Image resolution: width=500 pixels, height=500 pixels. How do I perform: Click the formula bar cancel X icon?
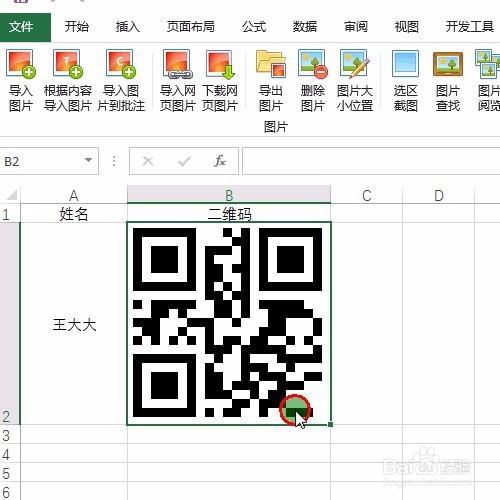click(148, 161)
